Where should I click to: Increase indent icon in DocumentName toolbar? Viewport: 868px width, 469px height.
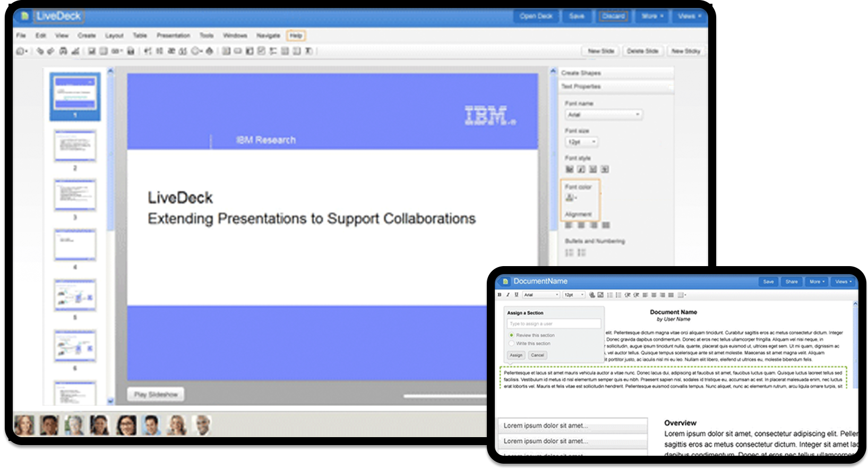pyautogui.click(x=636, y=295)
